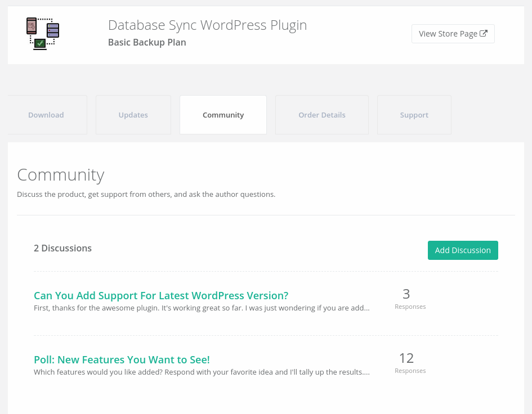Click the 3 Responses count

(x=410, y=299)
